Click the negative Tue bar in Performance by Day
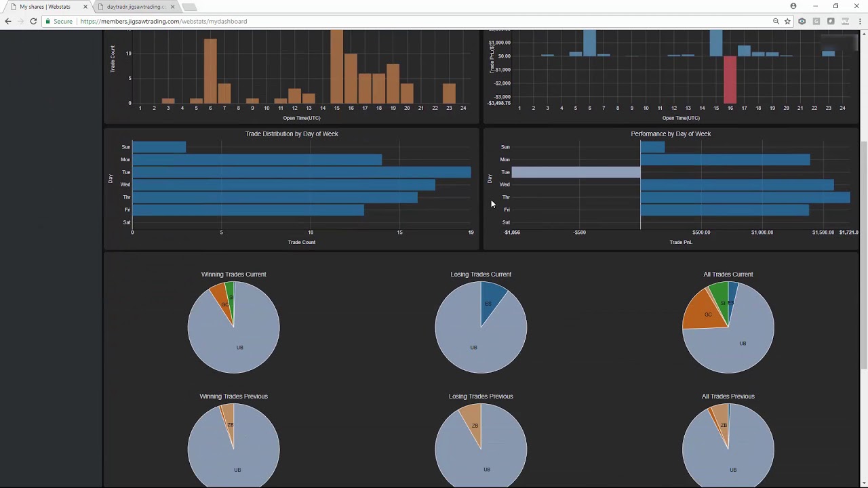Screen dimensions: 868x488 coord(576,172)
